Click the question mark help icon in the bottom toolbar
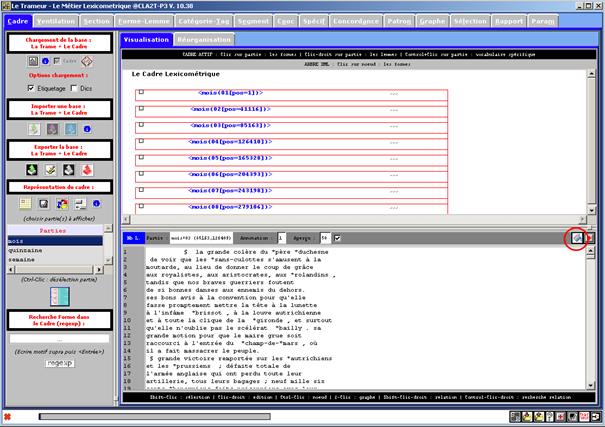Viewport: 605px width, 427px height. [549, 417]
